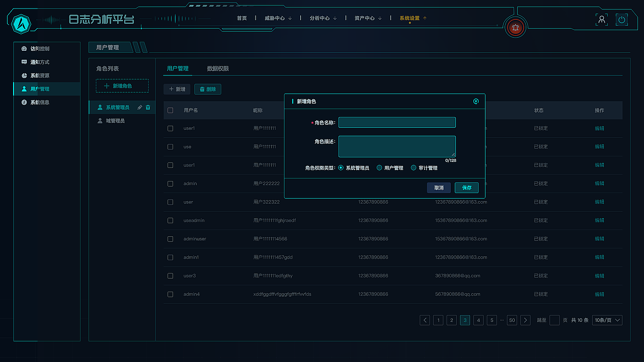This screenshot has width=644, height=362.
Task: Click the 新增角色 dashed button
Action: tap(122, 86)
